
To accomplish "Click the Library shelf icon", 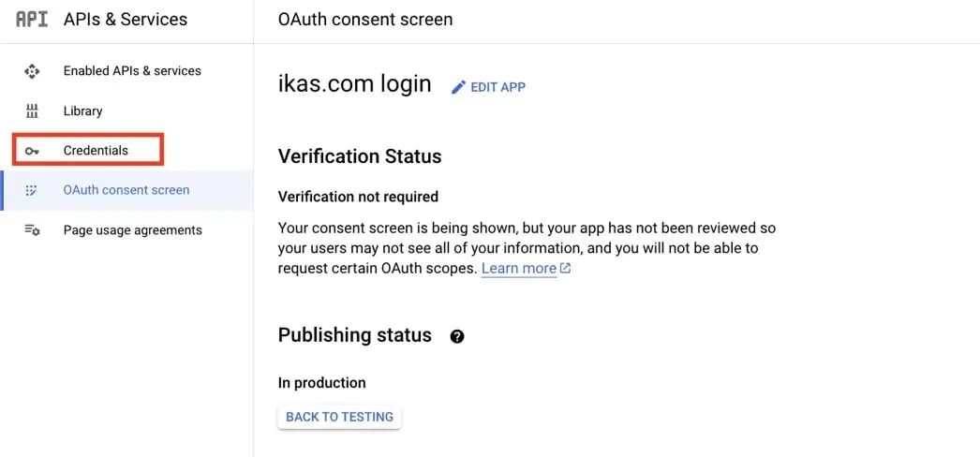I will click(31, 111).
